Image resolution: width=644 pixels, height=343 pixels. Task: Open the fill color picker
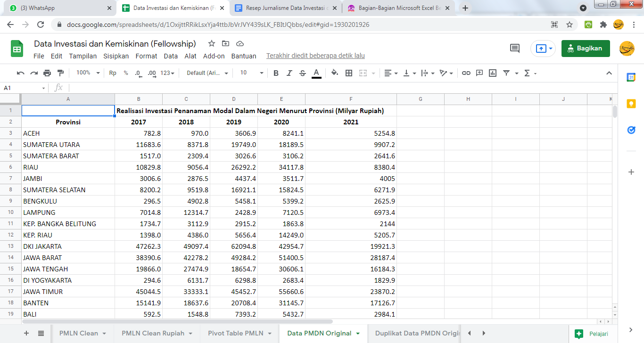point(335,73)
